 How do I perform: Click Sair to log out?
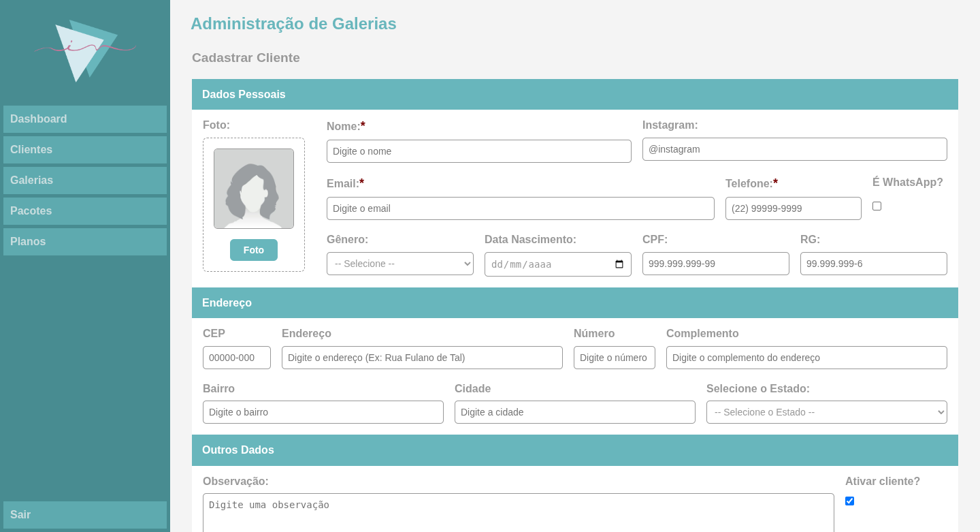pos(85,515)
